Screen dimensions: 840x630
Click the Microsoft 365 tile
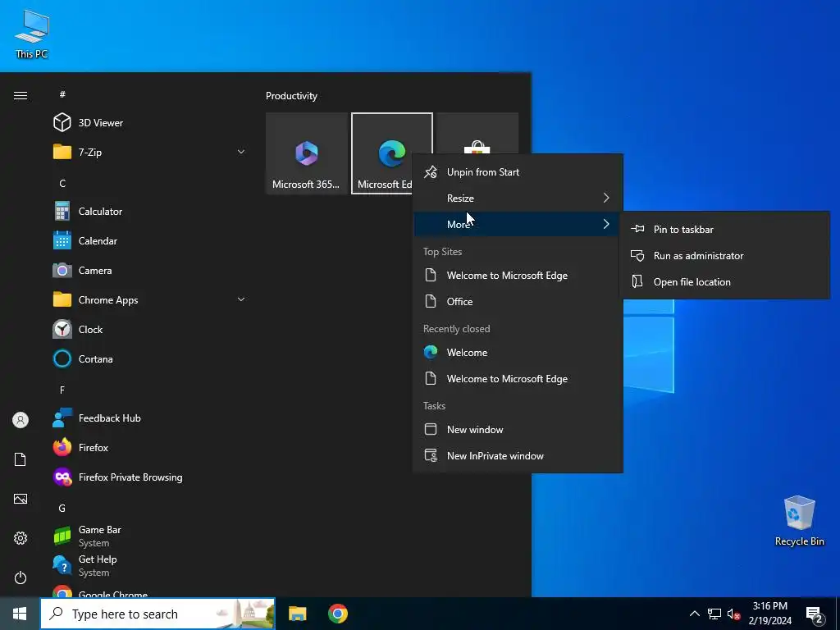pos(307,153)
